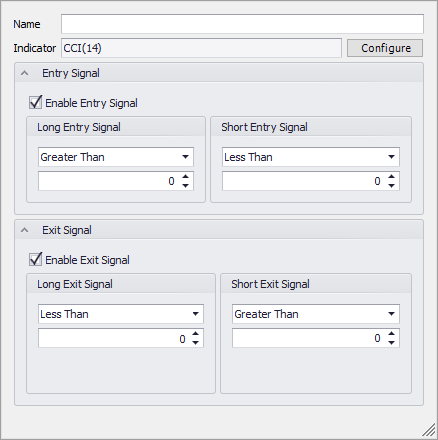
Task: Uncheck Enable Exit Signal checkbox
Action: coord(36,260)
